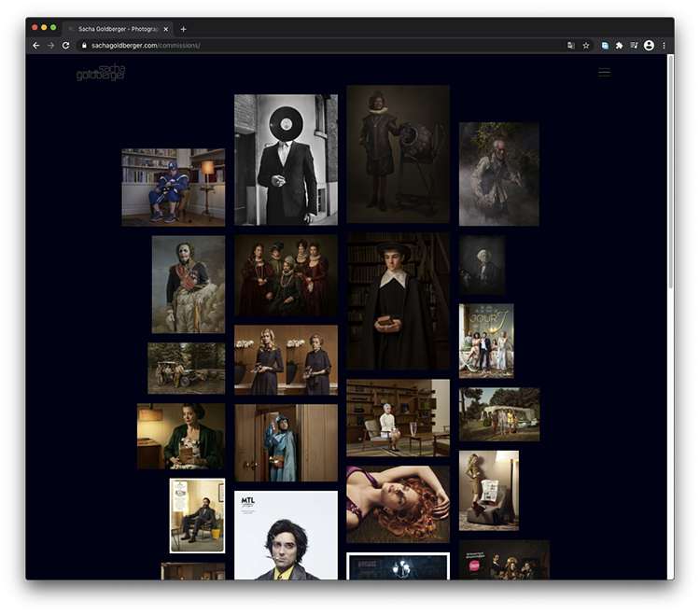Open the two women holding orchids photo
Screen dimensions: 700x614
click(x=286, y=359)
